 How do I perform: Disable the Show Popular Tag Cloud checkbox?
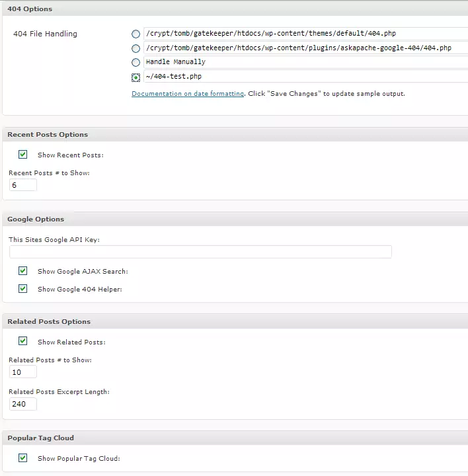(23, 457)
